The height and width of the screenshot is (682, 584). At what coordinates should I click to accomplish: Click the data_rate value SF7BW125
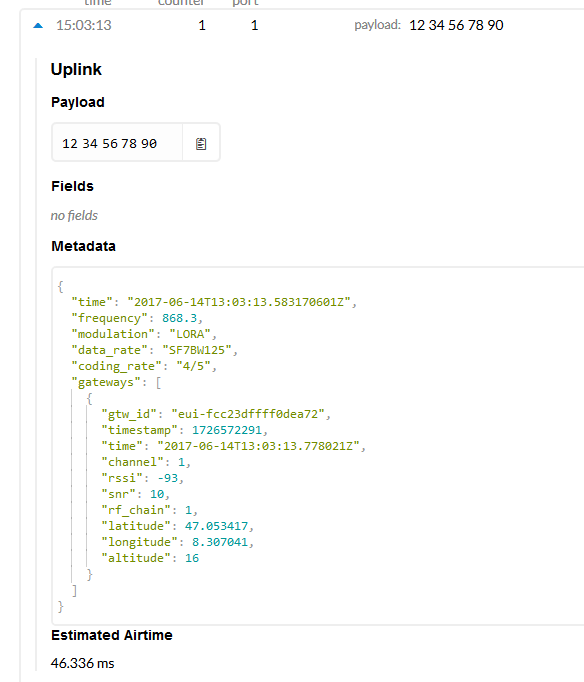pos(197,350)
